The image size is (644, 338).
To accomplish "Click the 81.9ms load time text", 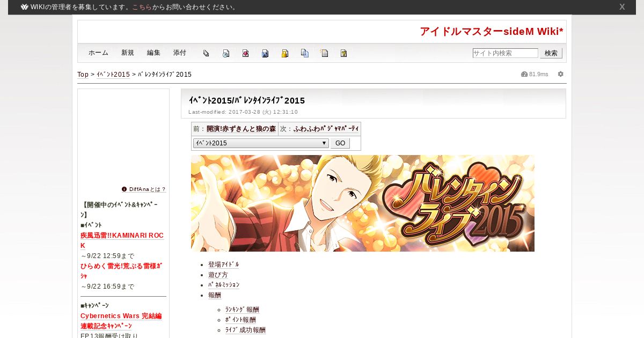I will 539,74.
